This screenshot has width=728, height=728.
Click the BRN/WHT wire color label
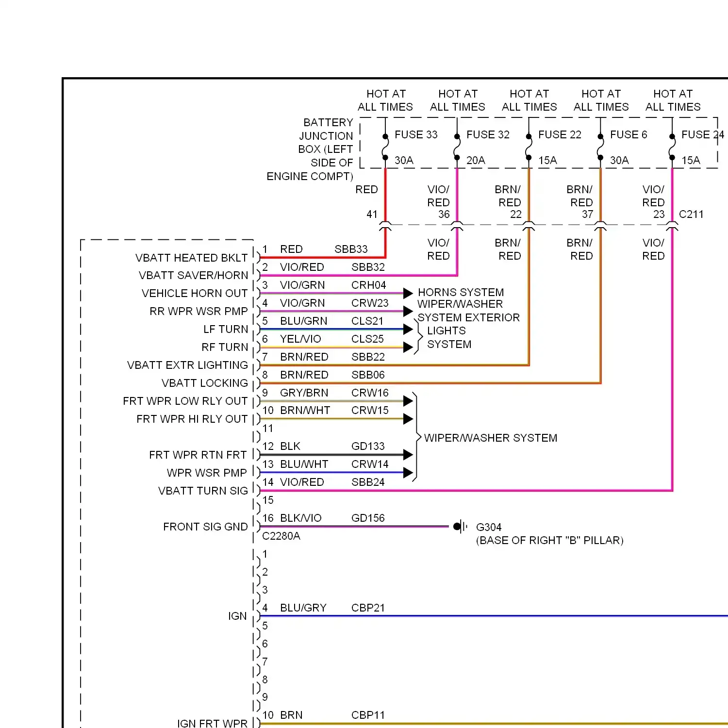tap(305, 410)
